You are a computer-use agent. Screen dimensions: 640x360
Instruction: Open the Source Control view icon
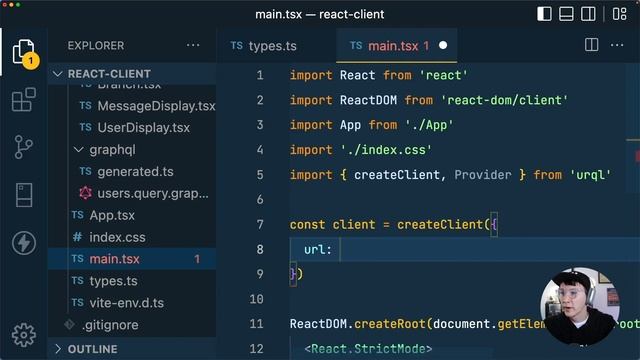24,147
